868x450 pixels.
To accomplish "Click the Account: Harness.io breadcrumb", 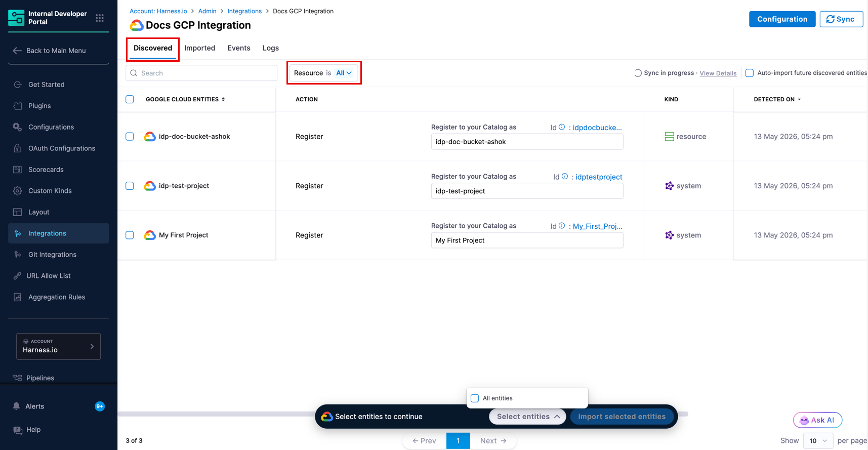I will pos(158,11).
